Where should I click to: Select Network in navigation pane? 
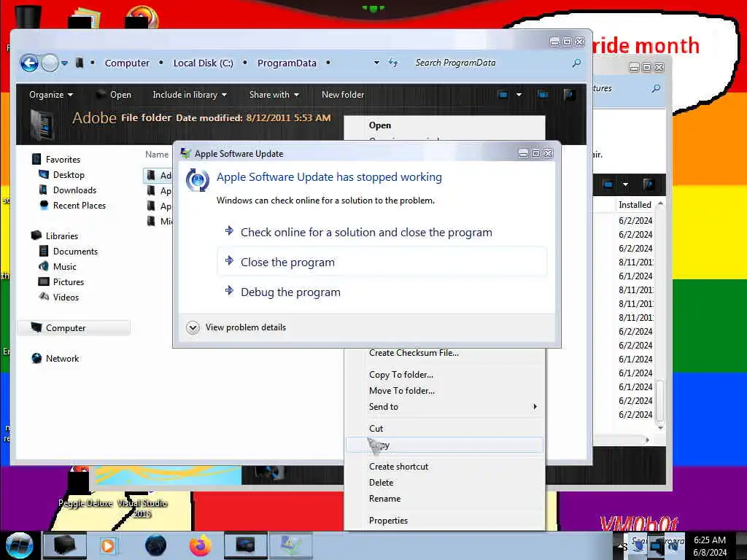coord(55,358)
